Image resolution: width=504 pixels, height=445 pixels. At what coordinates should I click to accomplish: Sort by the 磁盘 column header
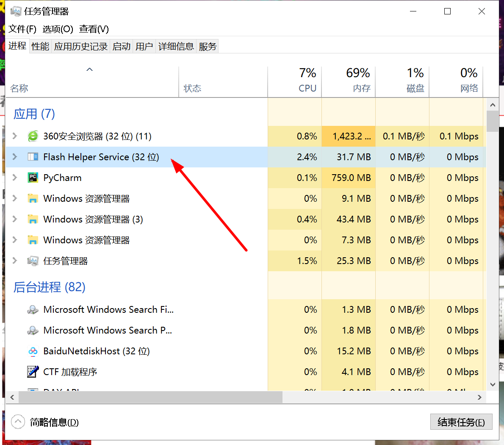[402, 82]
